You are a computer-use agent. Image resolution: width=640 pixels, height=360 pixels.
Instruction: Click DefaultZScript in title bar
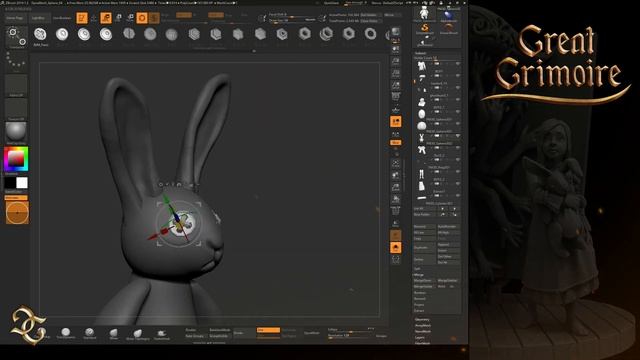[393, 3]
